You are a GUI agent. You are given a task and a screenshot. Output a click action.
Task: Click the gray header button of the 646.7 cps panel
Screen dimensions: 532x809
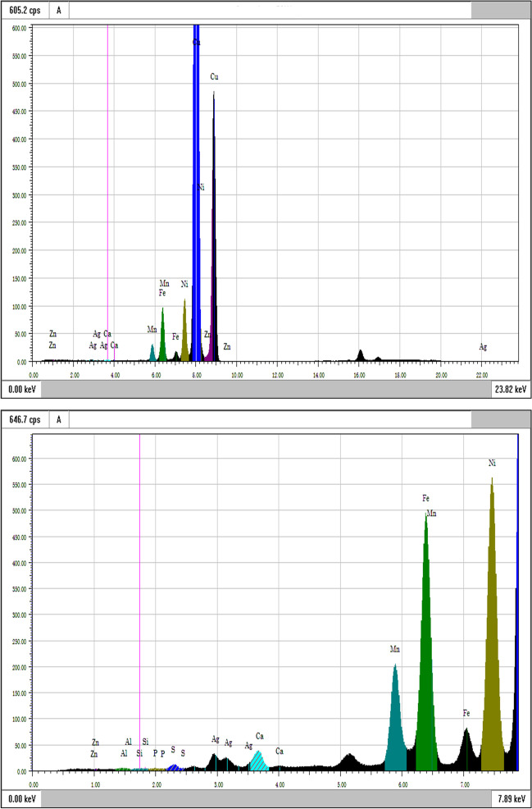click(x=501, y=419)
